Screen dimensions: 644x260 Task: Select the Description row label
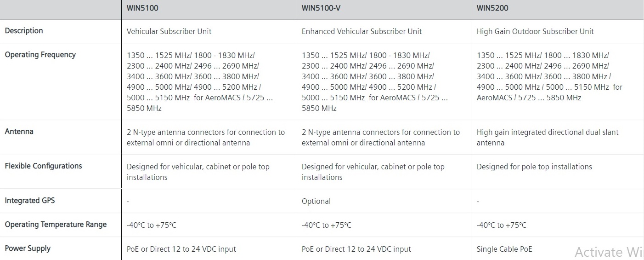(24, 31)
